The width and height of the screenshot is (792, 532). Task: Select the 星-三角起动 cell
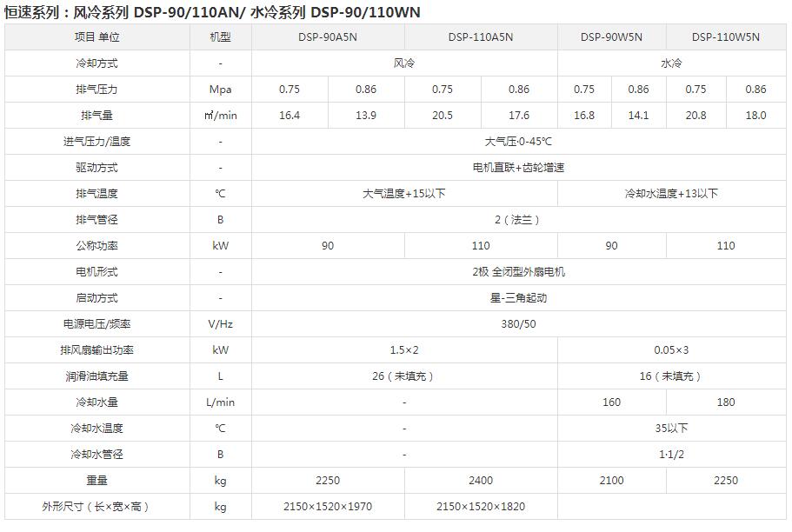pyautogui.click(x=518, y=298)
